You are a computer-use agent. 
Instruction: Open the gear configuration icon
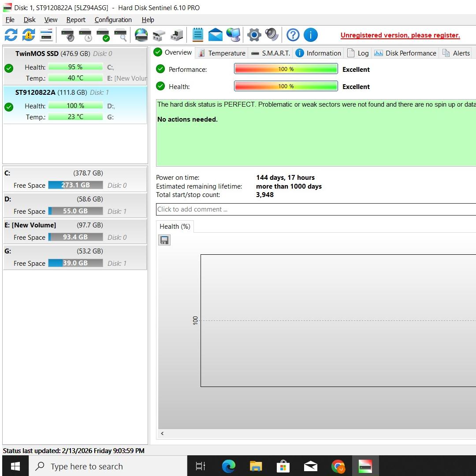point(254,35)
